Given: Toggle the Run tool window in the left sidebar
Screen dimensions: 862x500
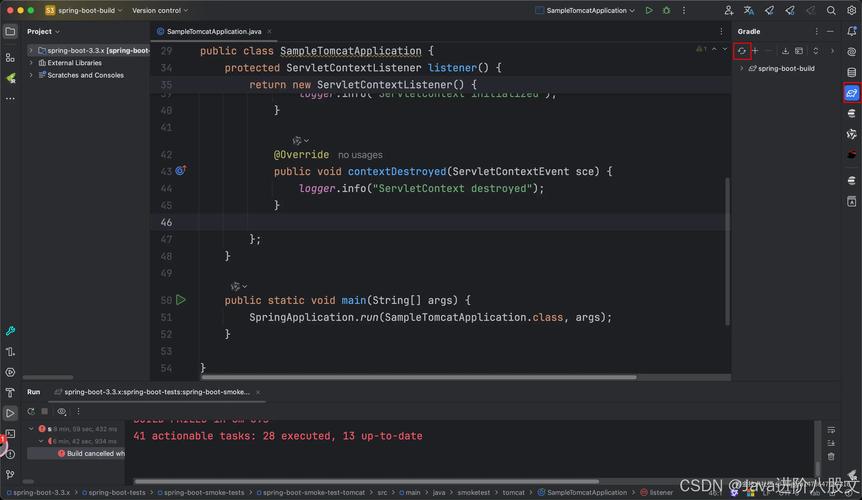Looking at the screenshot, I should coord(10,413).
